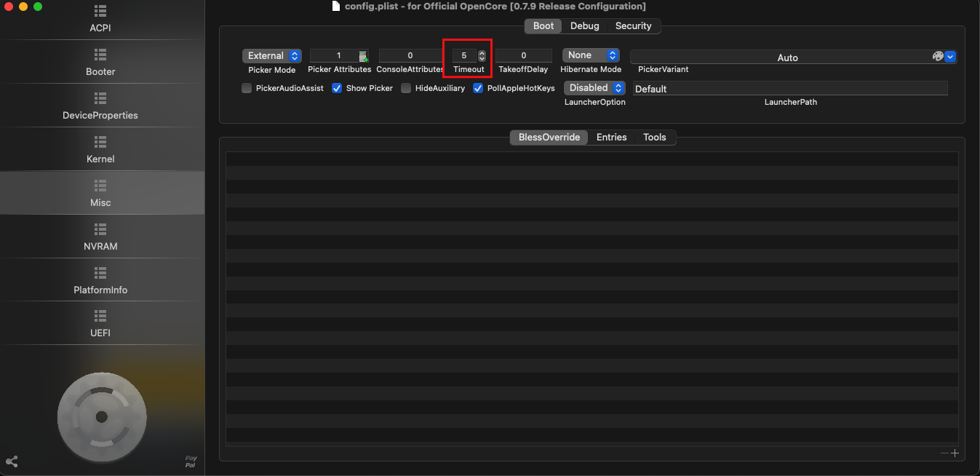Close the window with red button

[9, 7]
